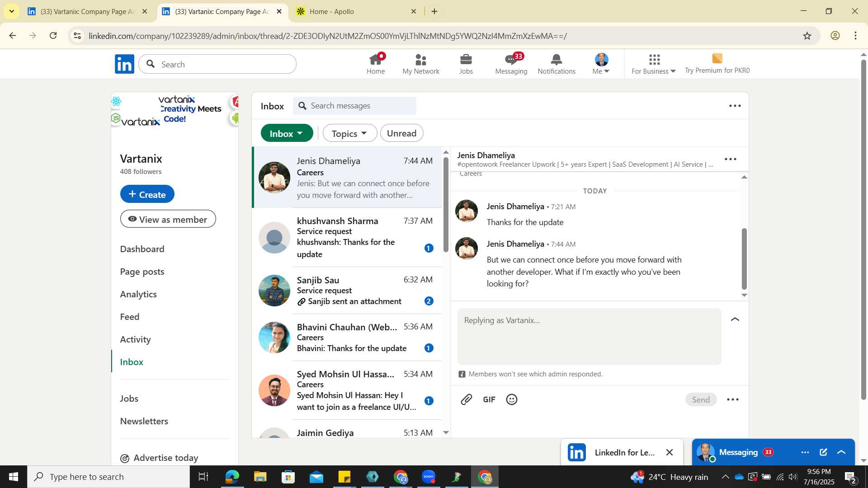Compose new message in Messaging overlay
This screenshot has width=868, height=488.
tap(823, 452)
